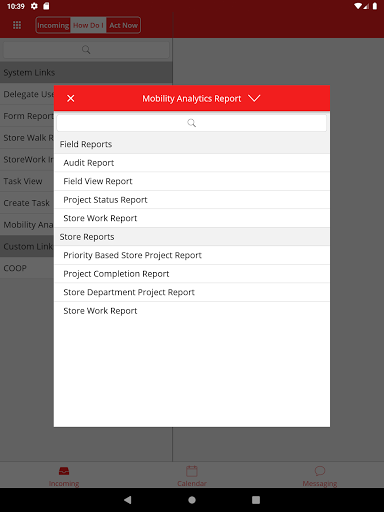Open the Calendar icon in bottom bar
The image size is (384, 512).
(192, 471)
